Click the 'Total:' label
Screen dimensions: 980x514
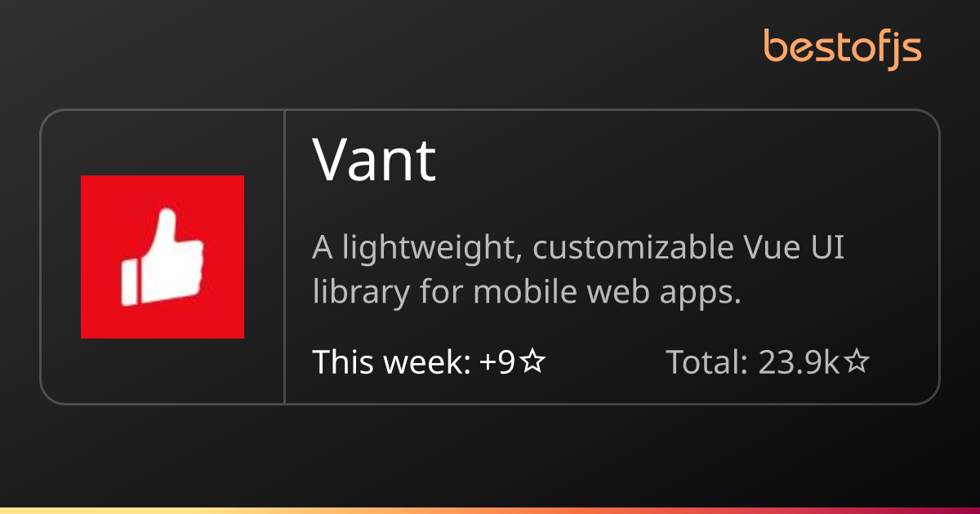tap(707, 362)
